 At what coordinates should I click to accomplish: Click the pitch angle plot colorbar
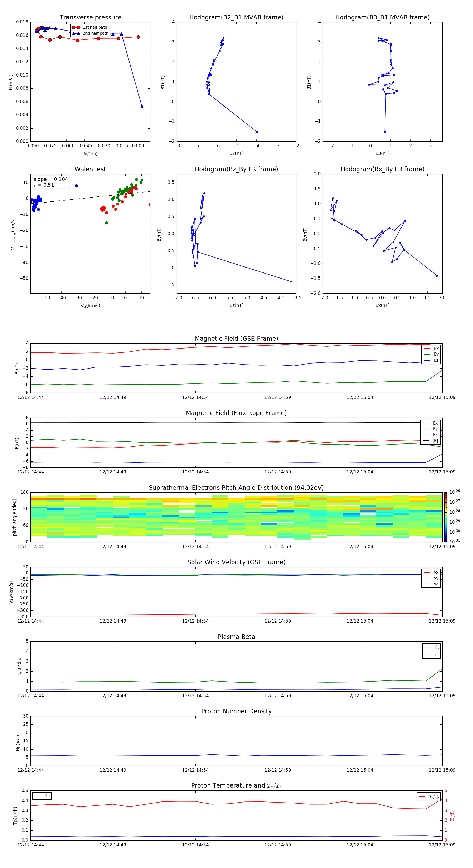(x=446, y=517)
